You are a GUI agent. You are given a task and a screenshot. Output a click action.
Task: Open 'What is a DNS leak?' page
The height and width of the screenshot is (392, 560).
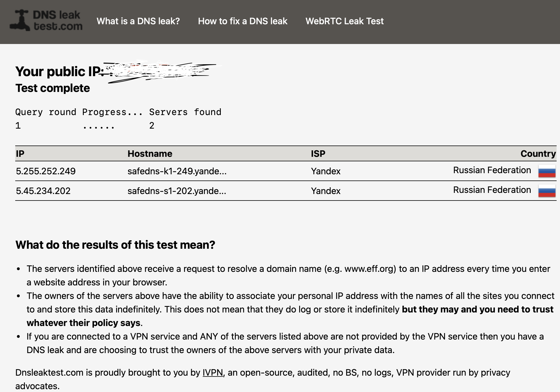coord(138,21)
